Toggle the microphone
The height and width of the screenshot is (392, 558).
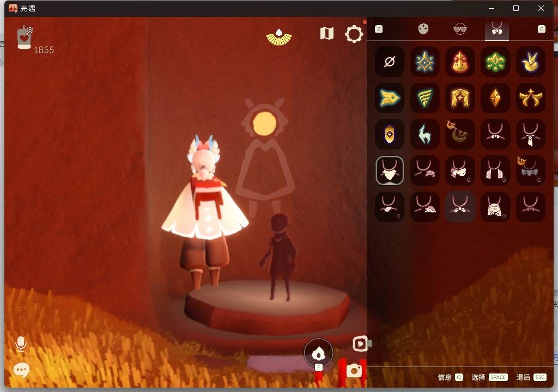[x=21, y=344]
